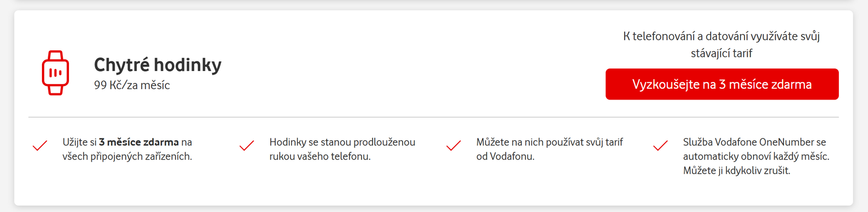Click "Hodinky se stanou prodlouženou" text line
This screenshot has width=868, height=212.
pyautogui.click(x=342, y=142)
